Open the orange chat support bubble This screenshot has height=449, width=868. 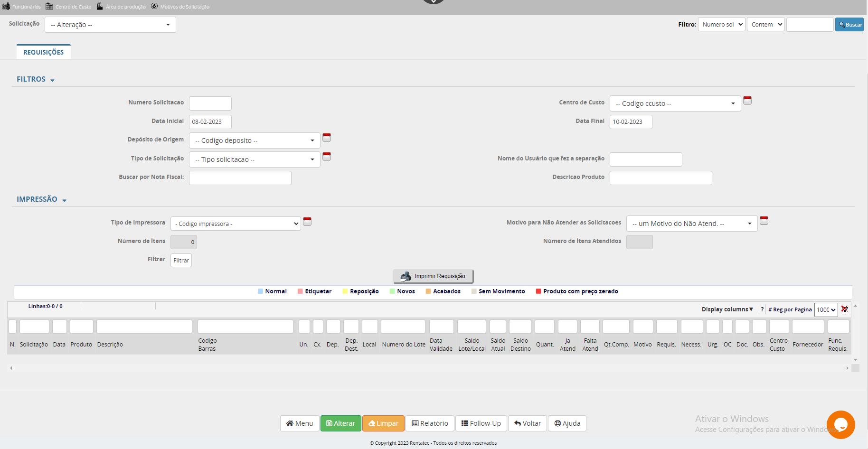coord(840,424)
